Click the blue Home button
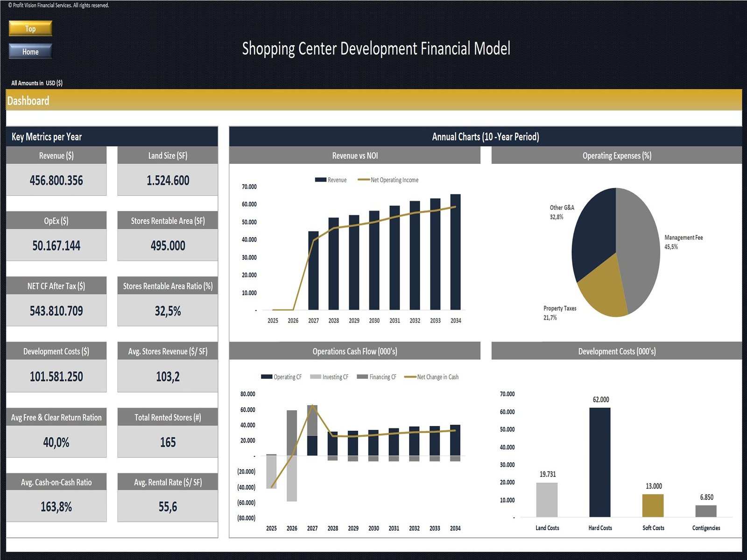This screenshot has width=747, height=560. click(30, 51)
